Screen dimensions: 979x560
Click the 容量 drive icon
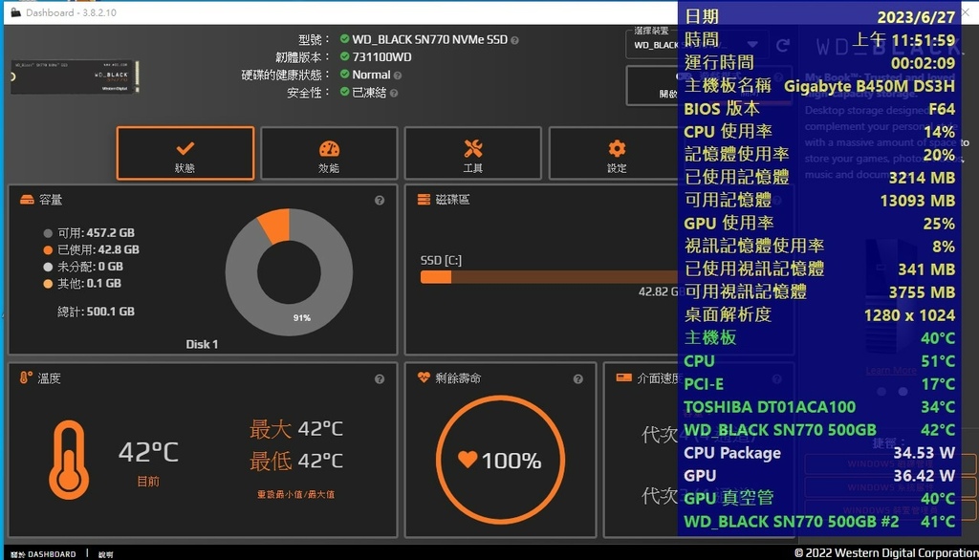(x=27, y=200)
